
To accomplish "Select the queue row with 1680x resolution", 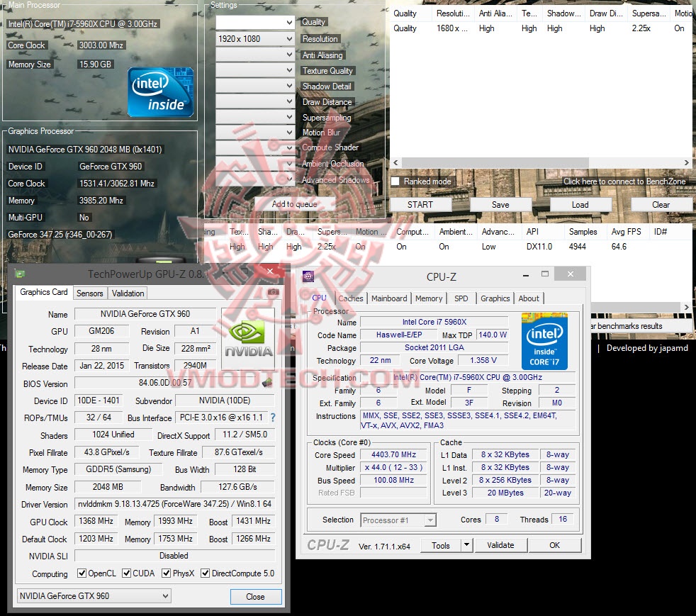I will pyautogui.click(x=541, y=28).
